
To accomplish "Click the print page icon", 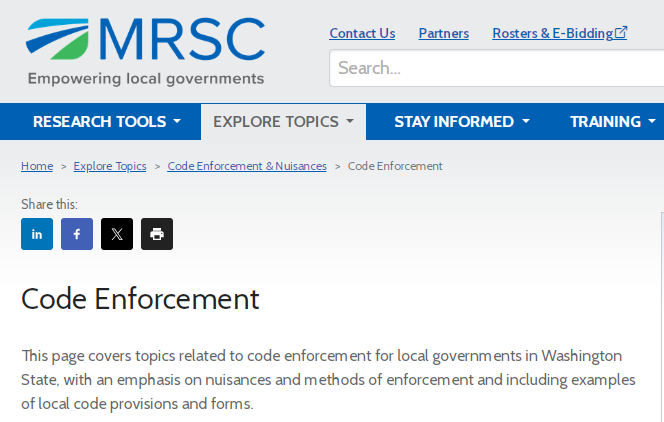I will (157, 234).
